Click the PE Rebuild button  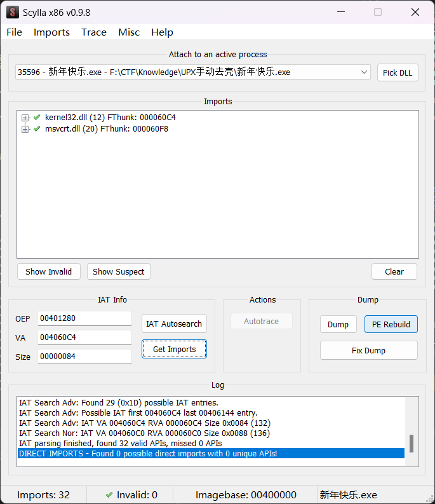pyautogui.click(x=391, y=324)
